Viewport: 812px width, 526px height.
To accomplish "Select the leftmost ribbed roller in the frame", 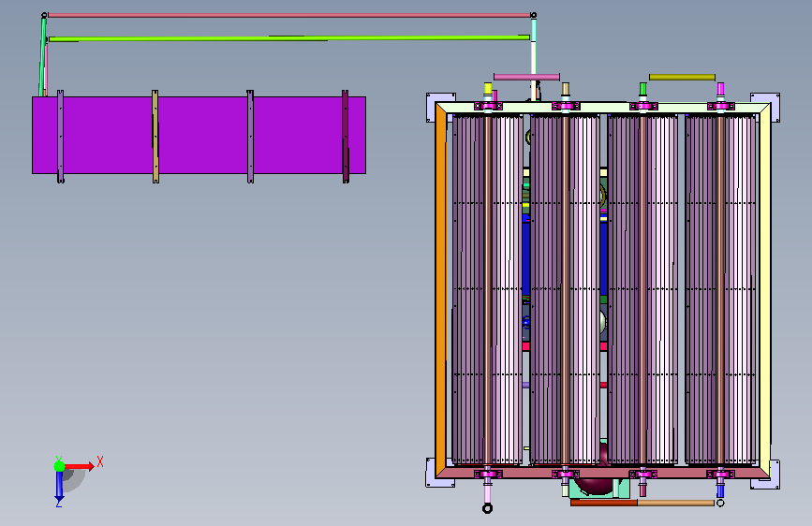I will pyautogui.click(x=487, y=290).
